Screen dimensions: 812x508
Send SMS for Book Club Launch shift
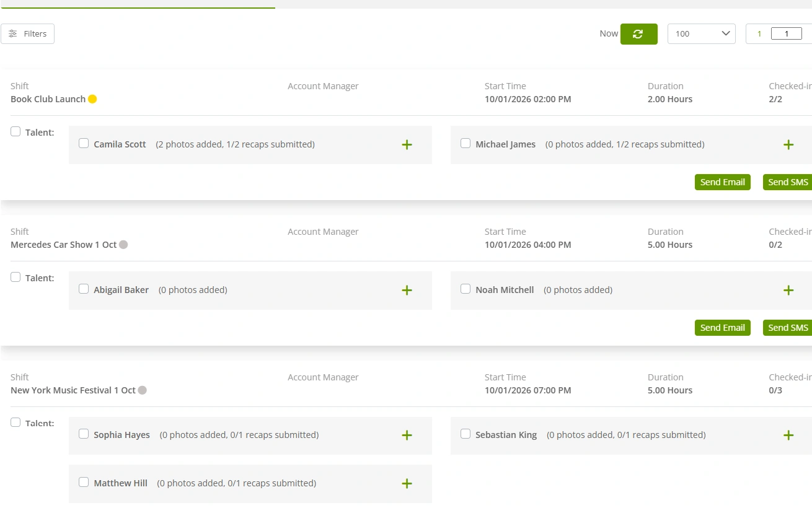788,182
